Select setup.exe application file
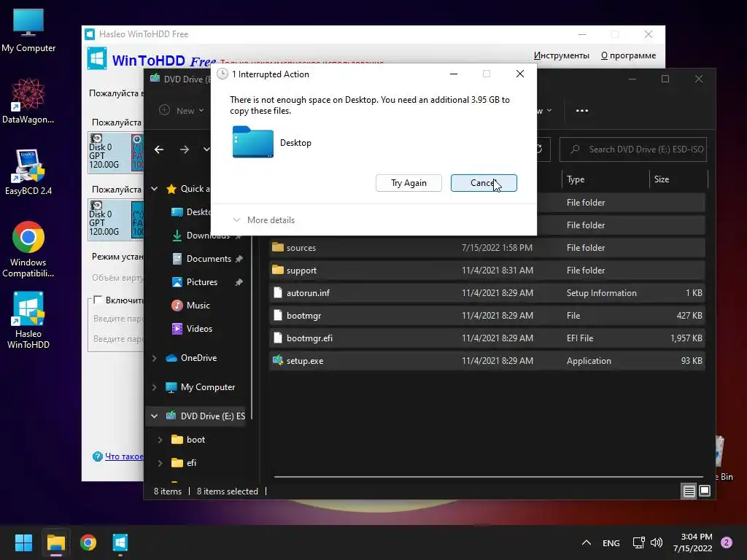747x560 pixels. pyautogui.click(x=487, y=360)
